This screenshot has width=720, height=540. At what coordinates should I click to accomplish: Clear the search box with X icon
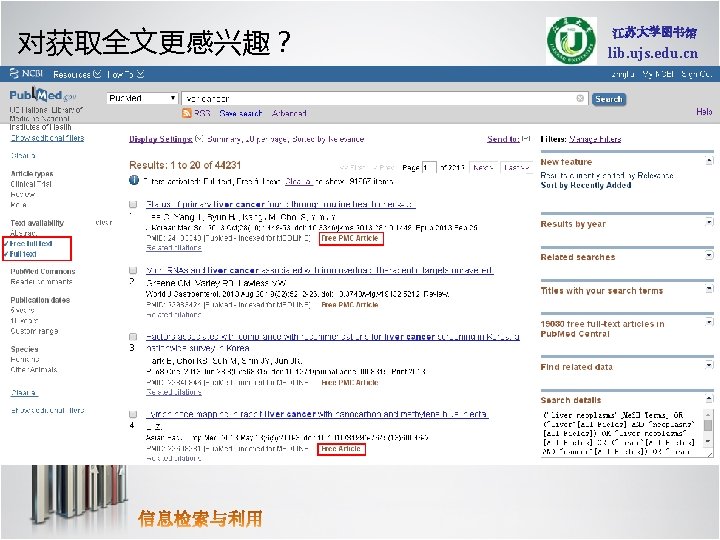580,98
